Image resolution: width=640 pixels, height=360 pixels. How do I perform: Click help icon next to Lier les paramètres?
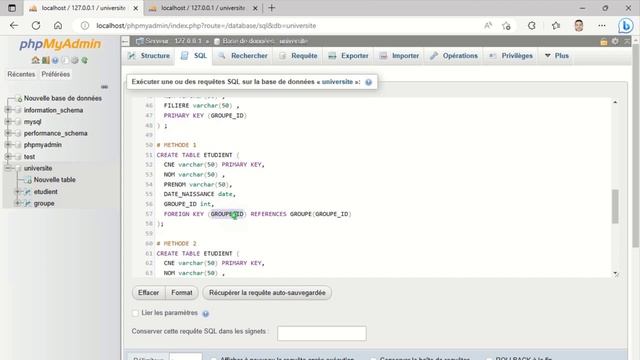pyautogui.click(x=206, y=313)
